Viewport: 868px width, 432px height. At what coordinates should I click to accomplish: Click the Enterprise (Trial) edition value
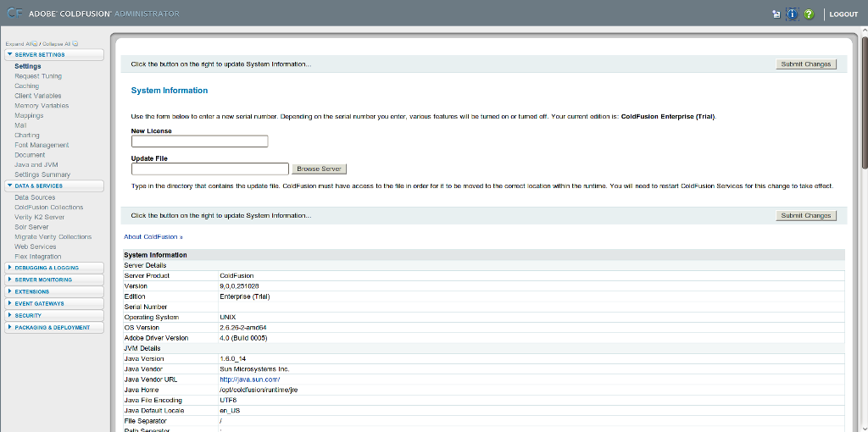coord(245,296)
